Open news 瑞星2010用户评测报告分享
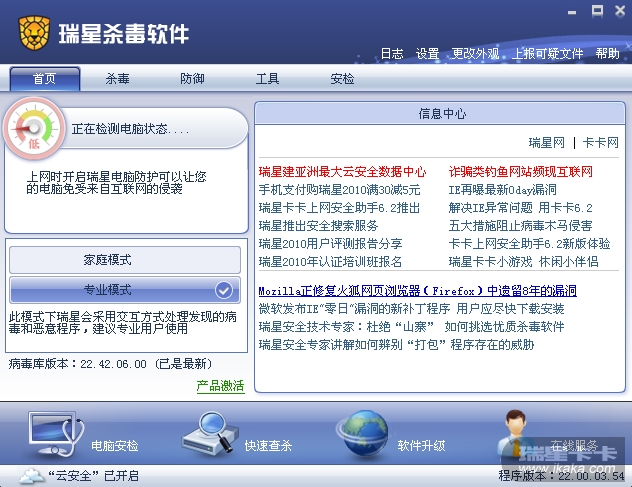Viewport: 632px width, 487px height. [331, 244]
